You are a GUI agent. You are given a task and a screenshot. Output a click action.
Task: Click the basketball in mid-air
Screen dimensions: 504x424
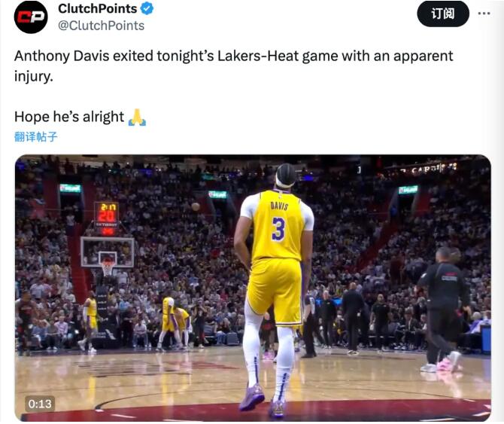196,206
